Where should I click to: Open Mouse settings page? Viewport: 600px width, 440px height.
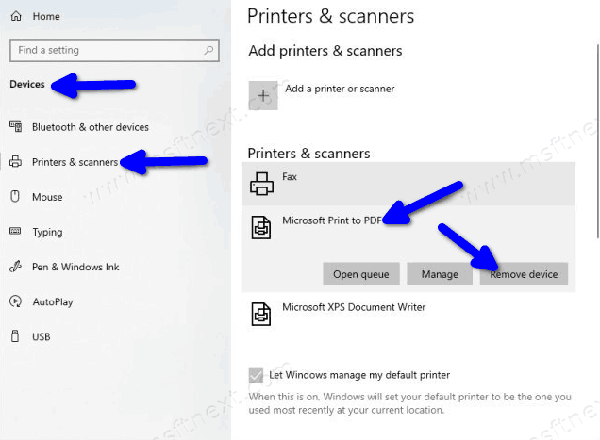[47, 197]
